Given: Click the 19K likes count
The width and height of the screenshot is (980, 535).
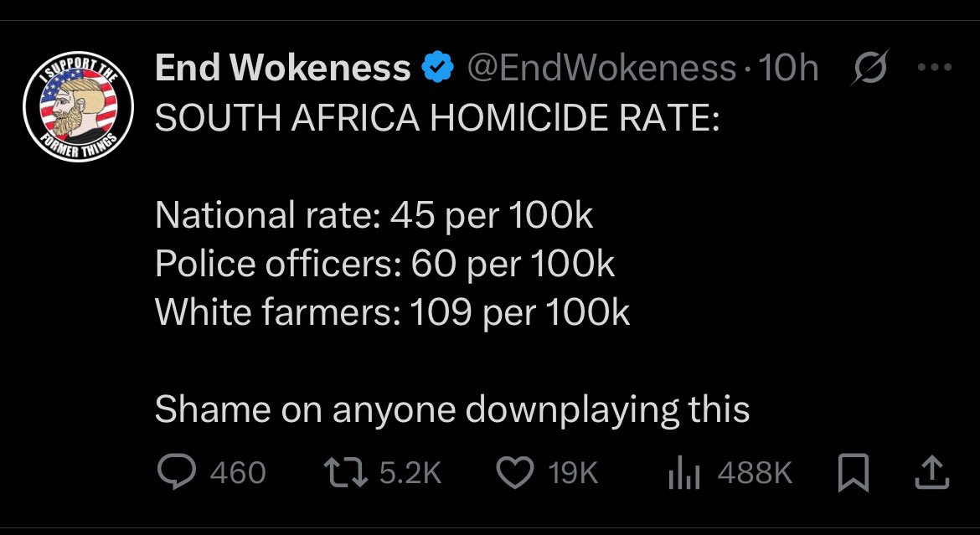Looking at the screenshot, I should (574, 474).
